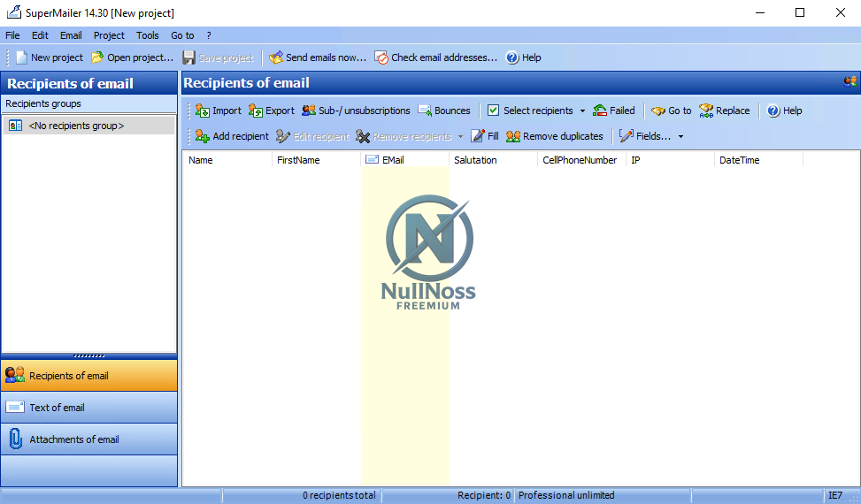Click the Export recipients icon
Viewport: 861px width, 504px height.
pos(256,111)
